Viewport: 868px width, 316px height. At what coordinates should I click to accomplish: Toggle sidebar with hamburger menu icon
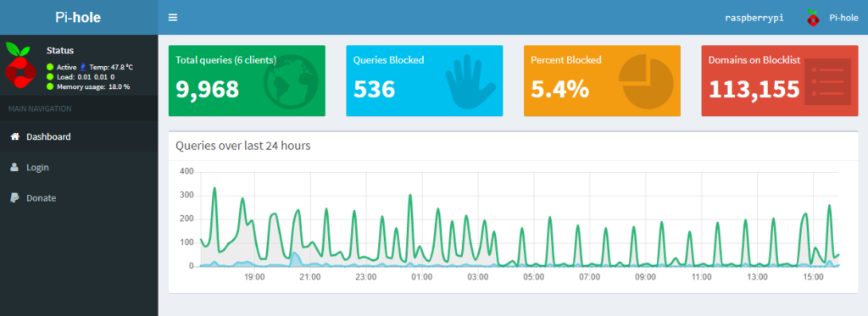point(173,18)
